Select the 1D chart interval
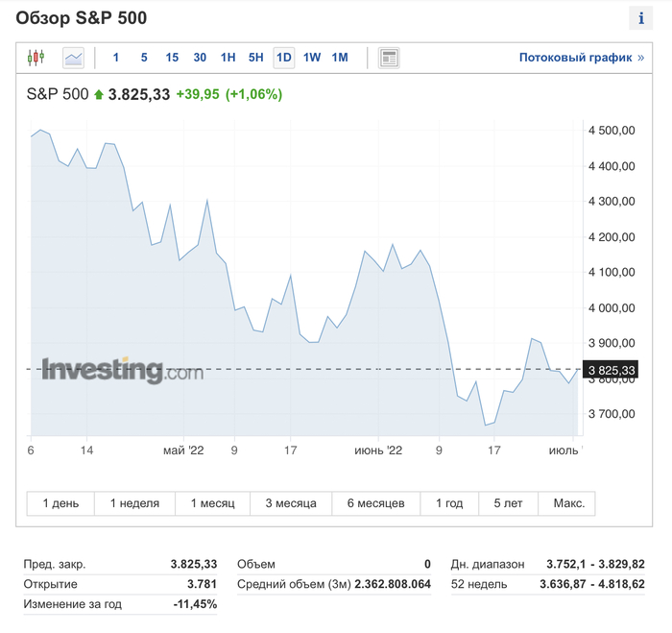 tap(283, 58)
